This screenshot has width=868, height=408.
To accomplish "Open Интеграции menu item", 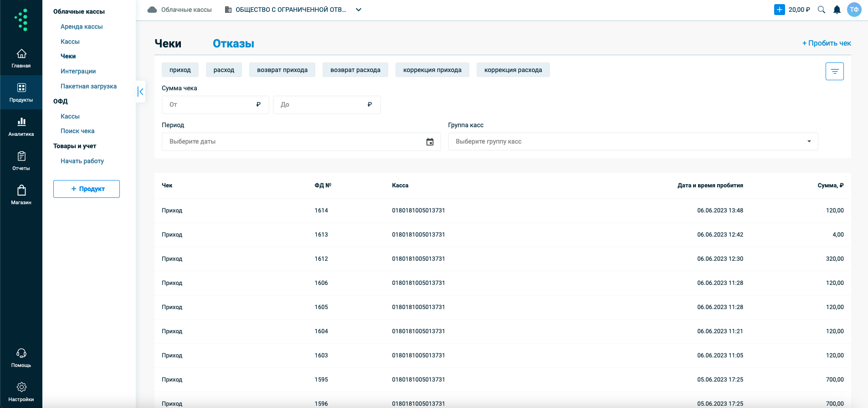I will (x=78, y=71).
